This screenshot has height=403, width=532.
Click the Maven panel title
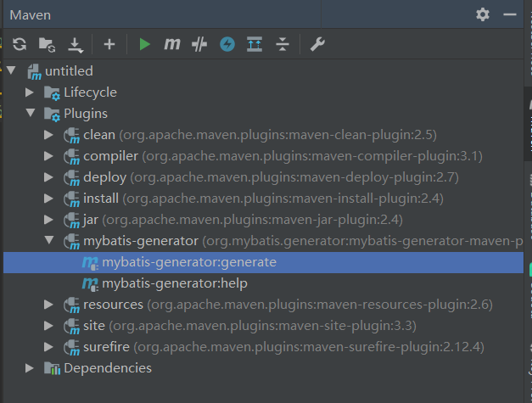[31, 15]
